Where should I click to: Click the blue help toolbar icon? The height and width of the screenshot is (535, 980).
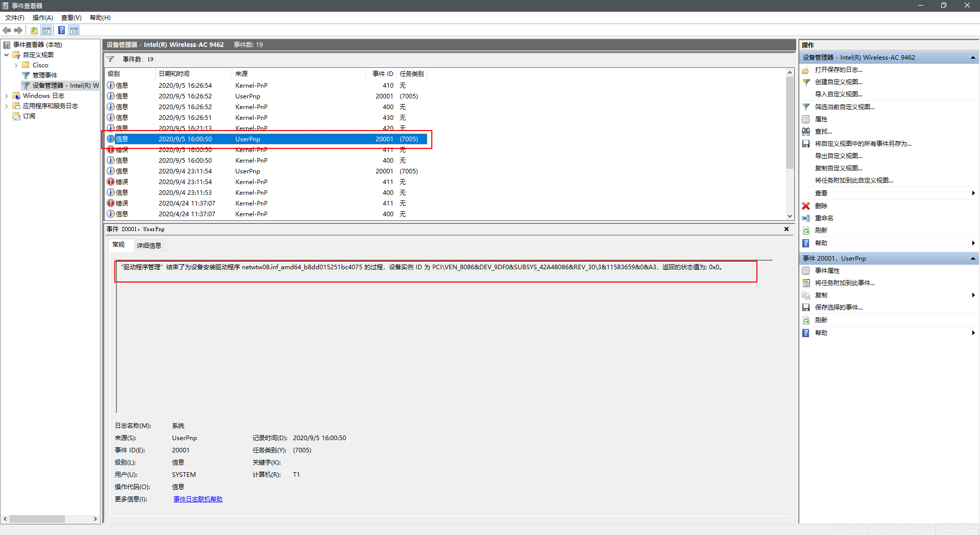point(61,31)
